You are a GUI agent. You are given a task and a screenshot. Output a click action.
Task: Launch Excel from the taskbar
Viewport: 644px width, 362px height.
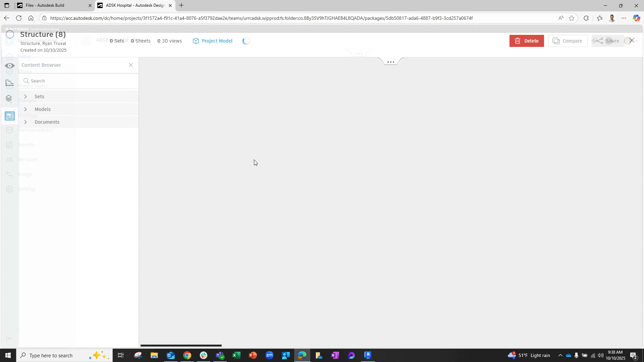236,355
